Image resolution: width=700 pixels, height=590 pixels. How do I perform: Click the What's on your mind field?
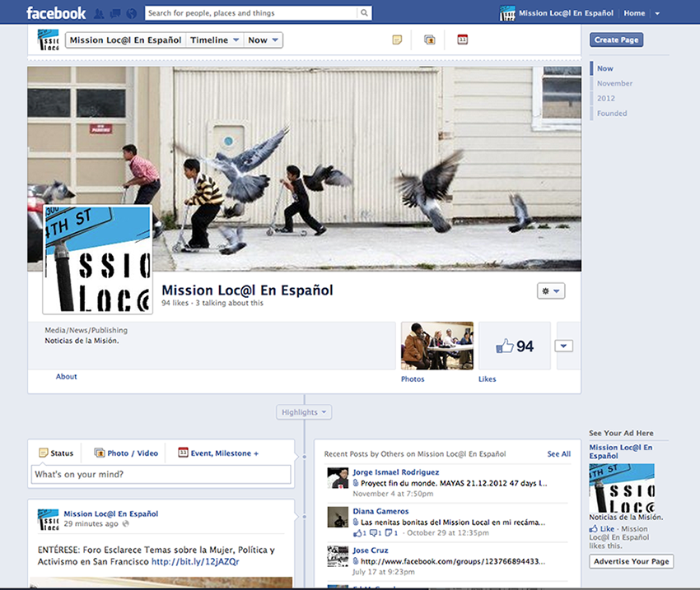[161, 475]
